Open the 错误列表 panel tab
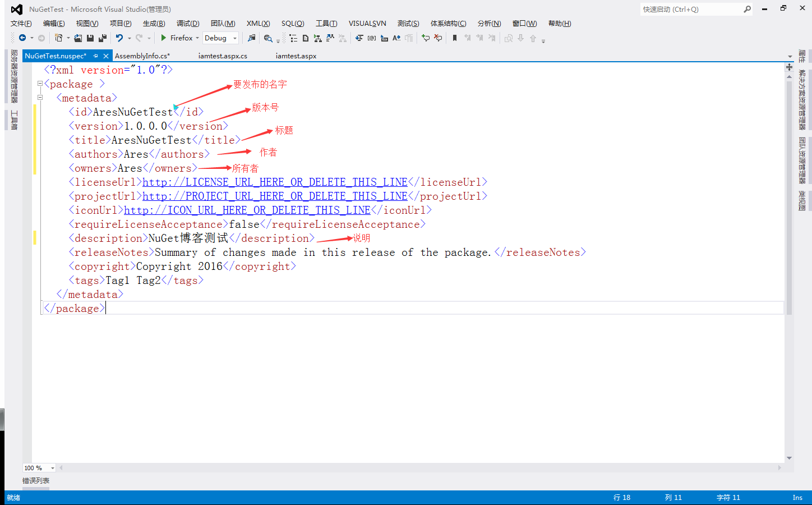812x505 pixels. coord(36,481)
